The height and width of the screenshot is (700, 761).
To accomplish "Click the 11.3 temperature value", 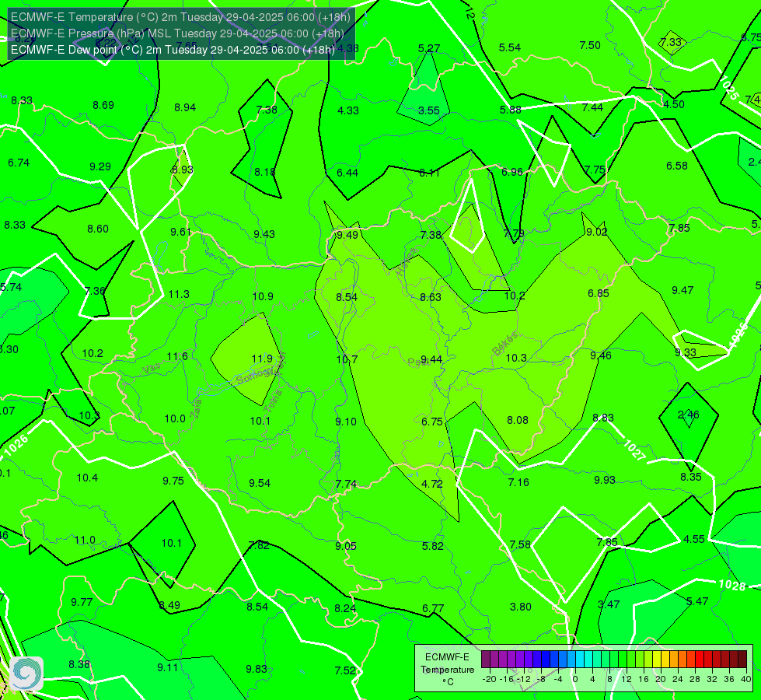I will tap(179, 294).
